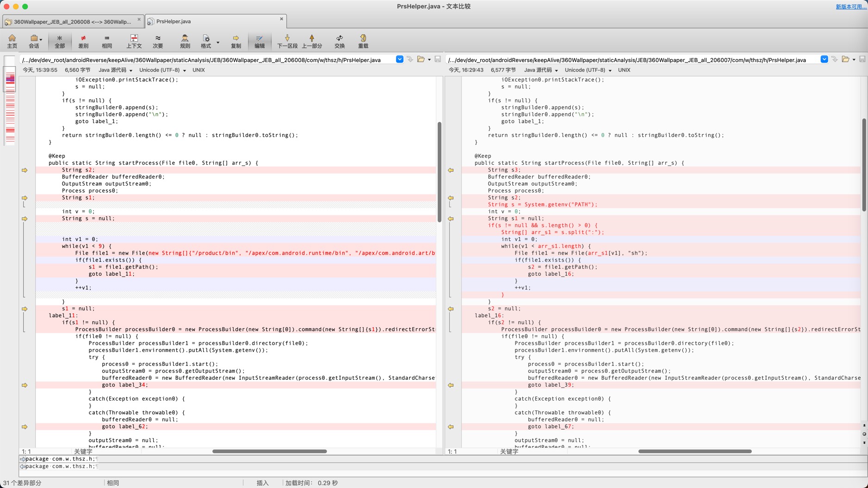The width and height of the screenshot is (868, 488).
Task: Toggle 编辑 edit mode
Action: pyautogui.click(x=260, y=41)
